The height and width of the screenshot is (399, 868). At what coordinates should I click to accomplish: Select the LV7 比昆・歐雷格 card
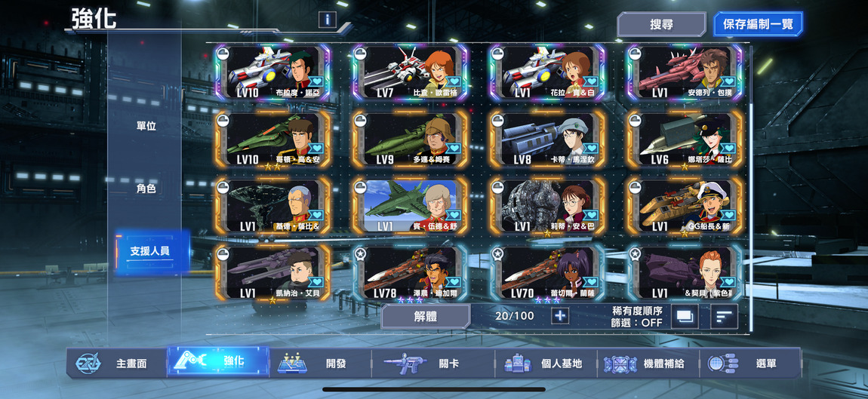(x=410, y=72)
